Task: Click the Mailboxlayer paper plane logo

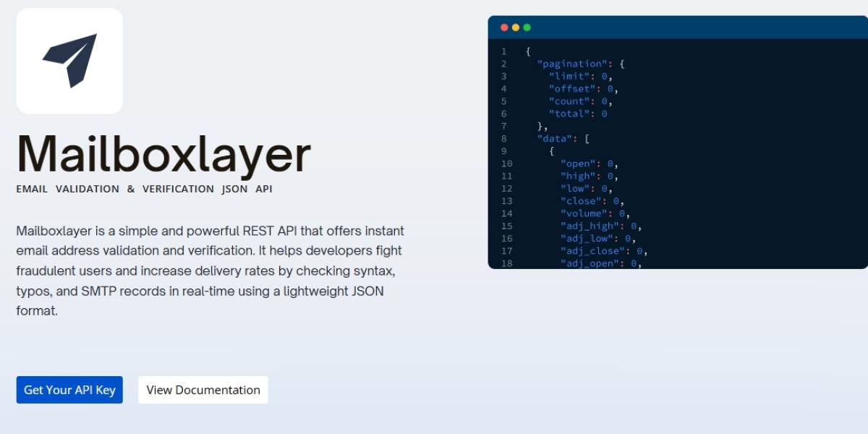Action: [x=69, y=61]
